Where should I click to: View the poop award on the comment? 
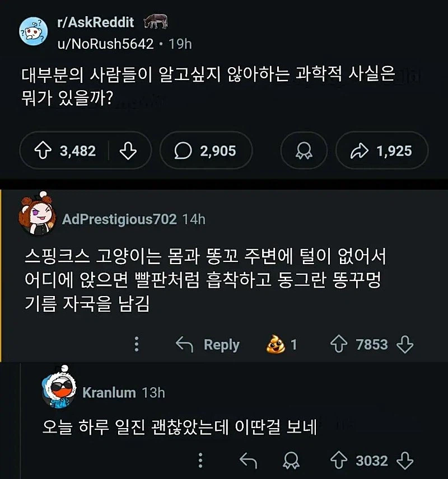(x=275, y=345)
